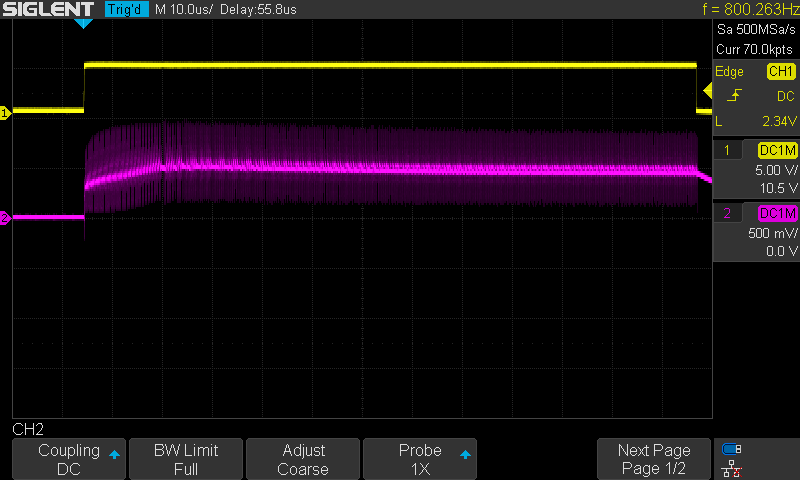This screenshot has height=480, width=800.
Task: Click the SIGLENT logo
Action: click(48, 9)
